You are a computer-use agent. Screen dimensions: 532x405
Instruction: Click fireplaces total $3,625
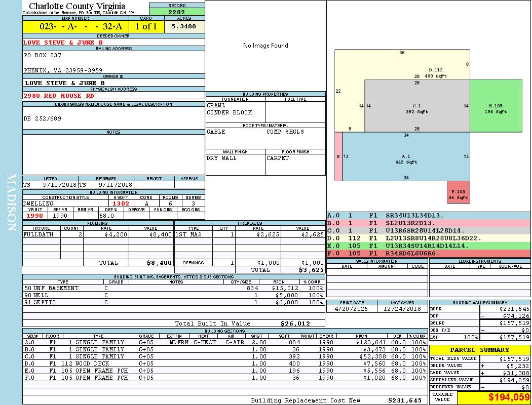coord(312,270)
